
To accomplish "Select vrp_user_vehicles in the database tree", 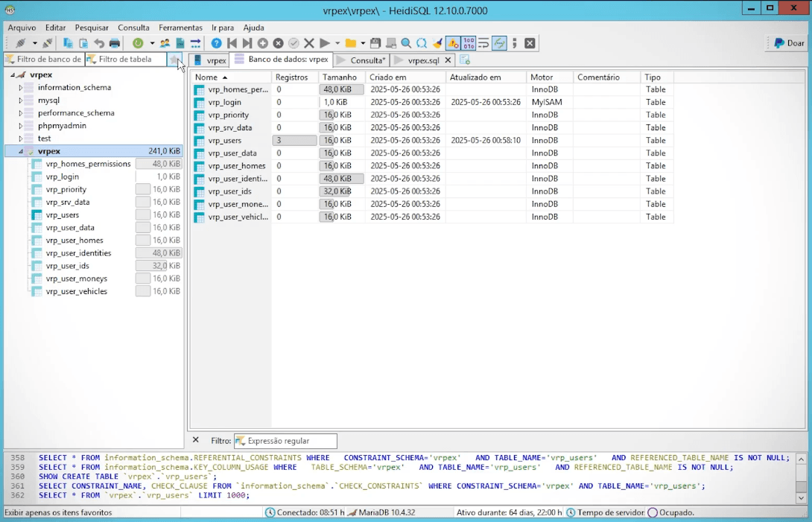I will [76, 291].
